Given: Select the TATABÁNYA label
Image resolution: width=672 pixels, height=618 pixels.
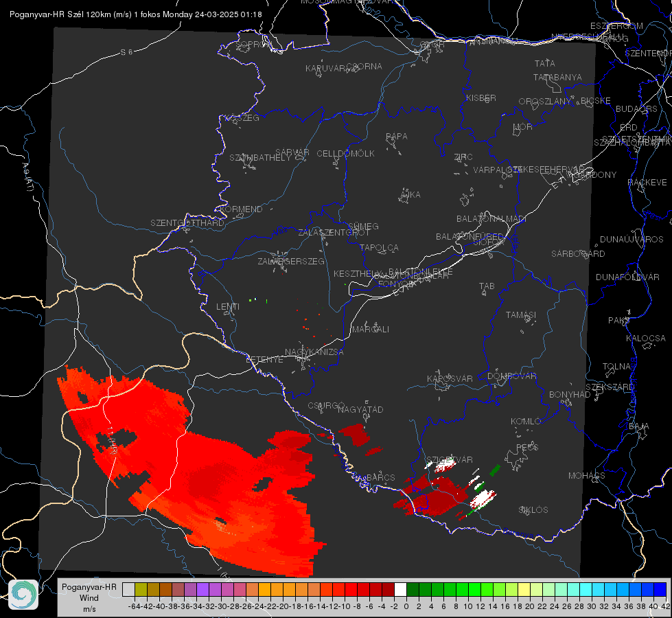Looking at the screenshot, I should pyautogui.click(x=557, y=77).
